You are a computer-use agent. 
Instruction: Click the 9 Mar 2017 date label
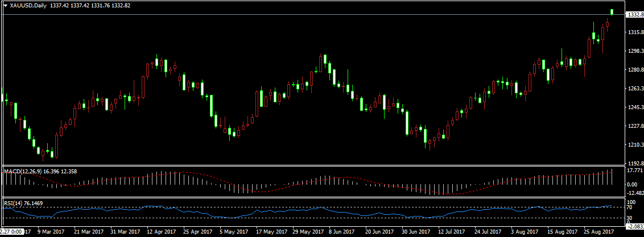point(51,232)
